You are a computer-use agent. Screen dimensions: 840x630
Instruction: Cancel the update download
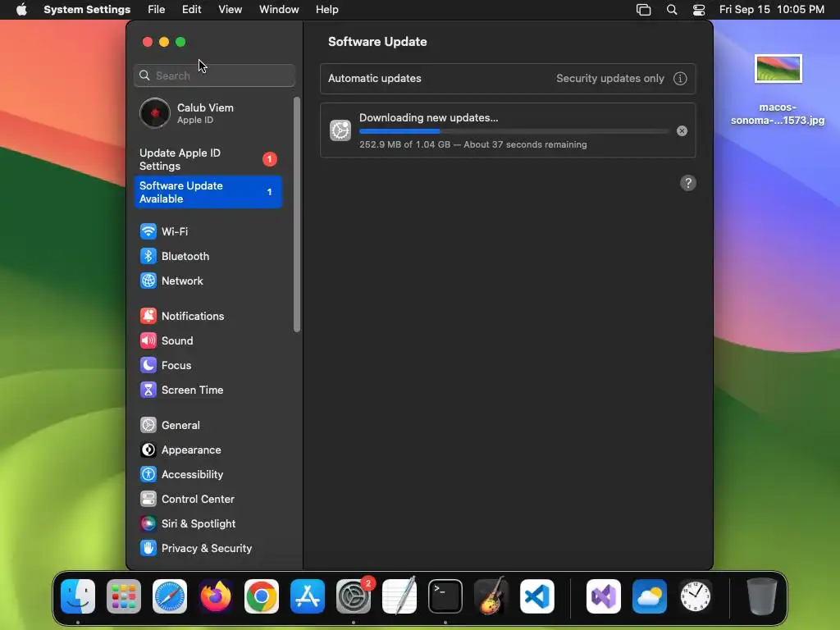point(682,130)
